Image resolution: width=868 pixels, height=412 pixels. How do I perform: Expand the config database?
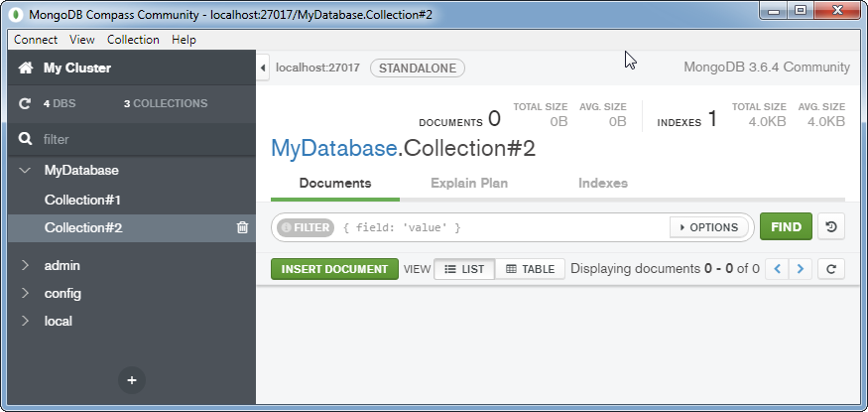pyautogui.click(x=25, y=293)
